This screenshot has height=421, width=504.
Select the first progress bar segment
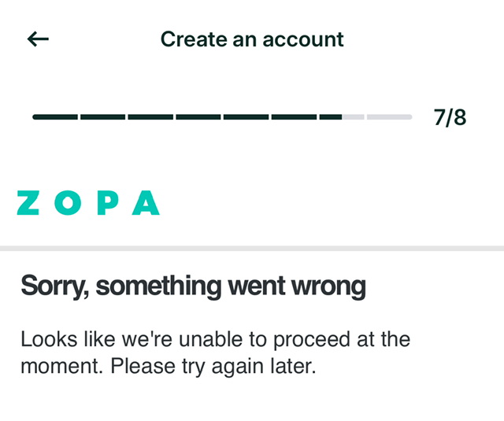pos(55,117)
